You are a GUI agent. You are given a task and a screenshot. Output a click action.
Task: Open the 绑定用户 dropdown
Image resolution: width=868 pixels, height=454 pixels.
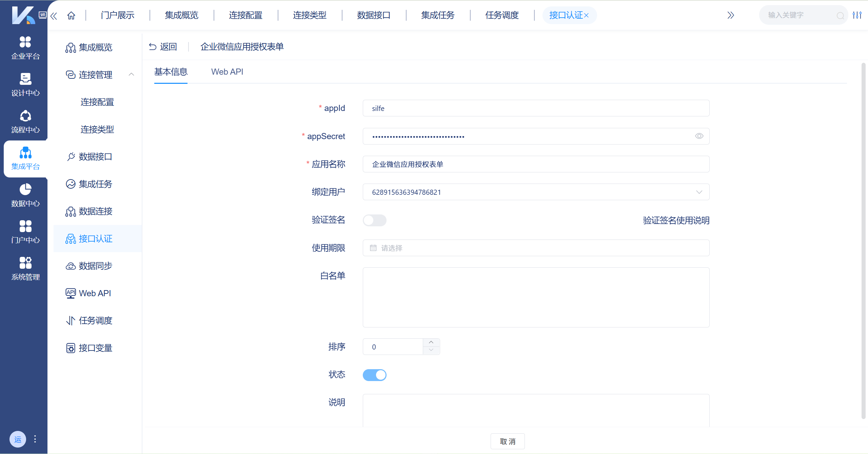[699, 192]
